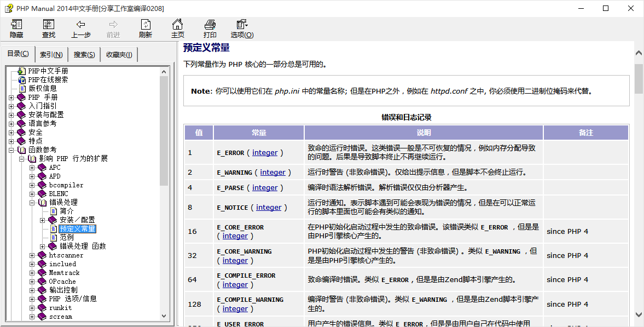This screenshot has height=327, width=644.
Task: Select the inclued tree item
Action: 62,264
